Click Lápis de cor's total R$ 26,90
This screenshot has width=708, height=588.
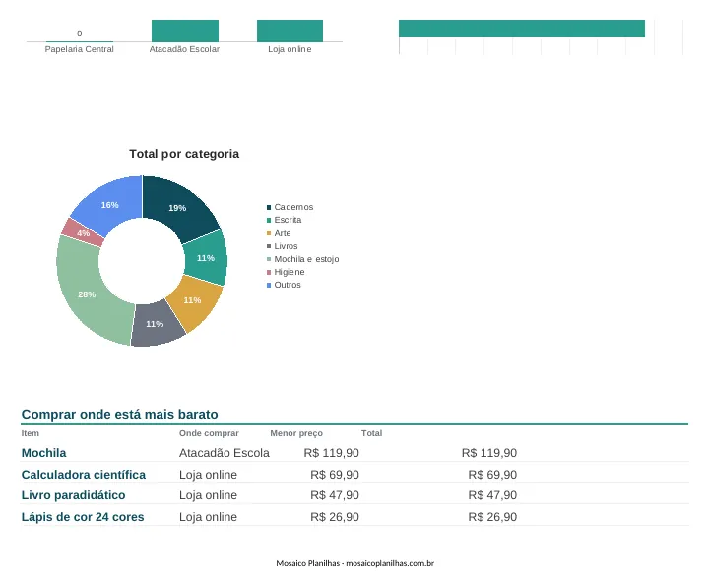[x=492, y=517]
